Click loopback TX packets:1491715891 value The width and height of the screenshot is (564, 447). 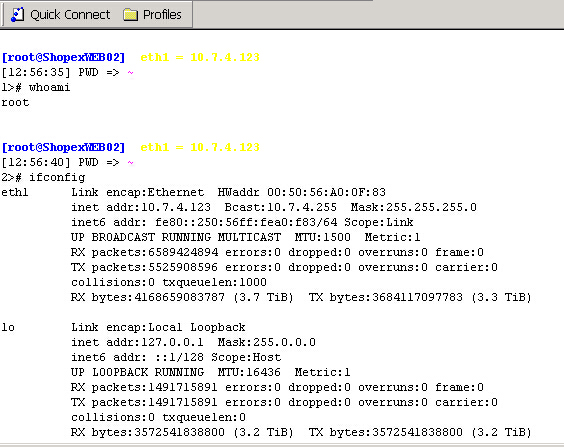(x=144, y=402)
